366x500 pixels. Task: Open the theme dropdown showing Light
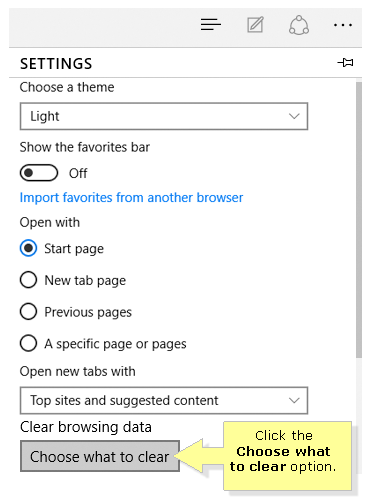[x=164, y=116]
